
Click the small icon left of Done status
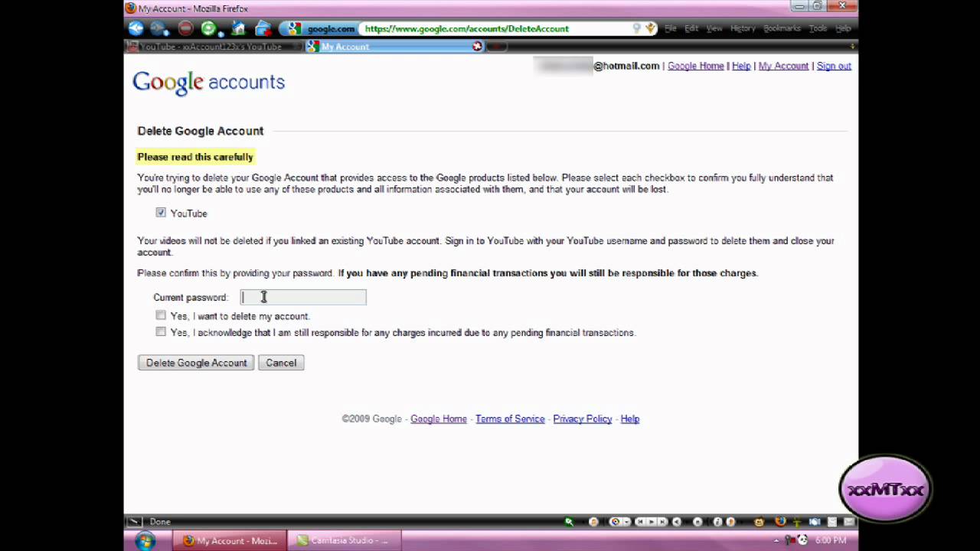[134, 522]
